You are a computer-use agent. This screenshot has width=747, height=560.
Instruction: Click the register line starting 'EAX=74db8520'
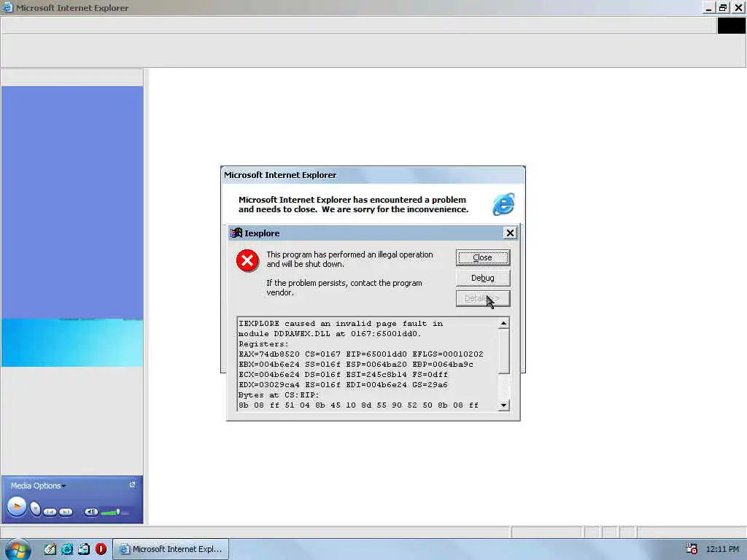360,354
